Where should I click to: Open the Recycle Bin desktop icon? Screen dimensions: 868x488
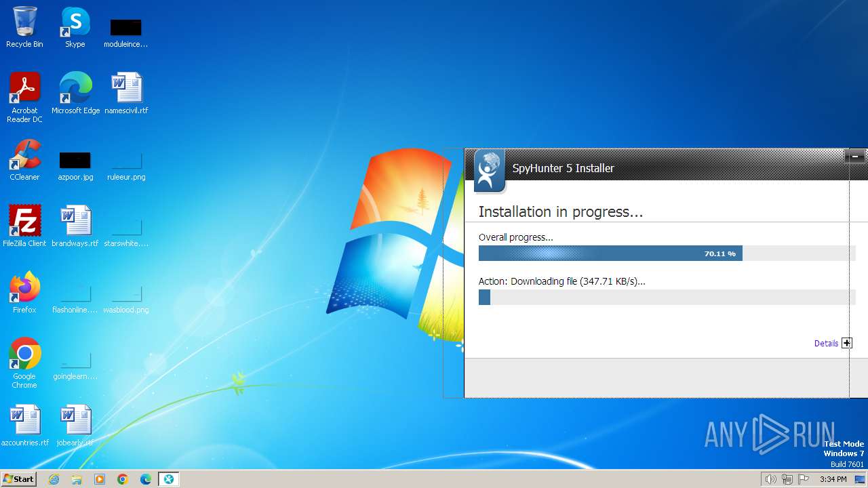(24, 27)
